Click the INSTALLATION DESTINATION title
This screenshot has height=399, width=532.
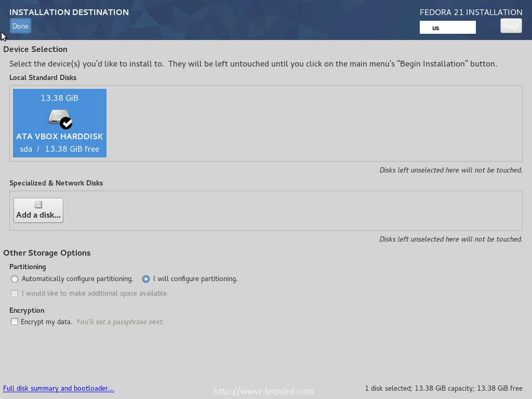tap(69, 12)
